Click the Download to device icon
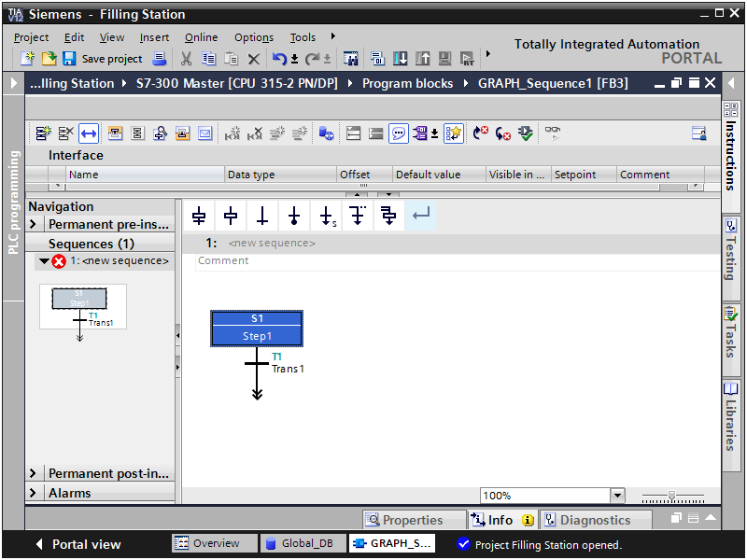This screenshot has width=747, height=560. 401,59
